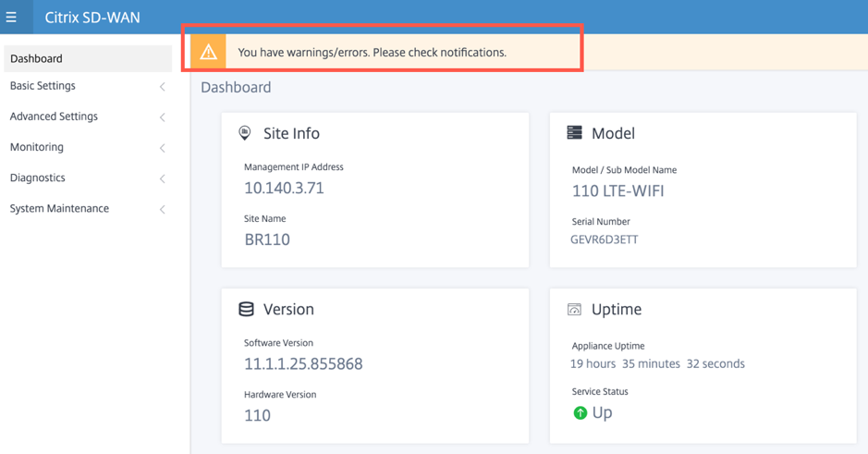Viewport: 868px width, 454px height.
Task: Click the Site Info card title
Action: coord(291,133)
